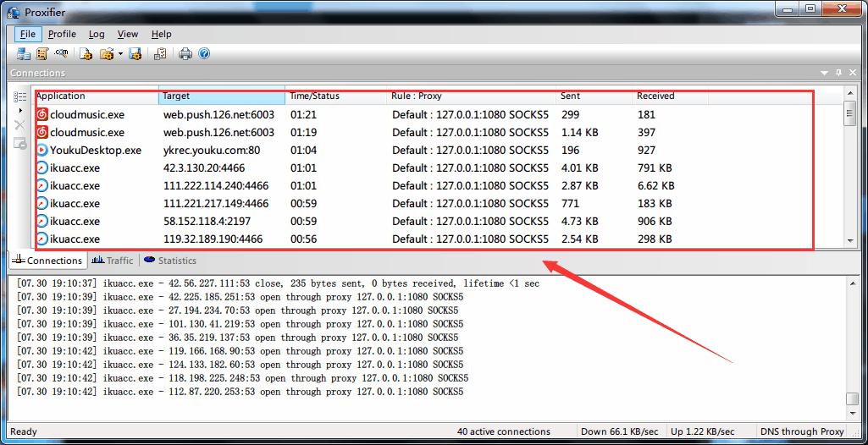Click '40 active connections' in status bar
Viewport: 868px width, 445px height.
point(504,431)
